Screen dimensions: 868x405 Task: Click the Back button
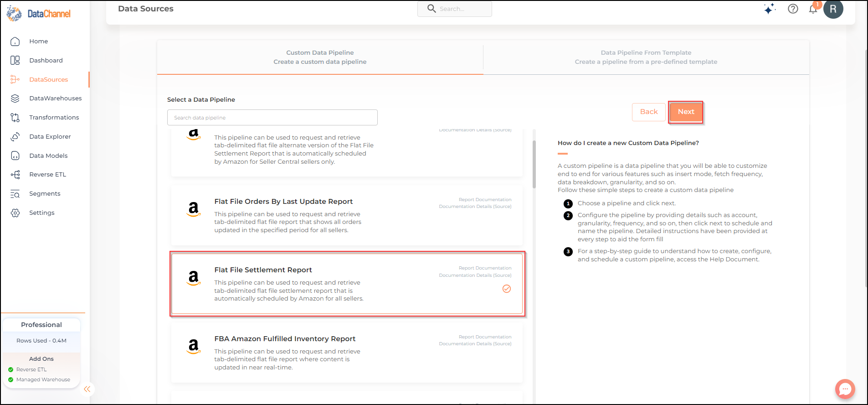649,112
